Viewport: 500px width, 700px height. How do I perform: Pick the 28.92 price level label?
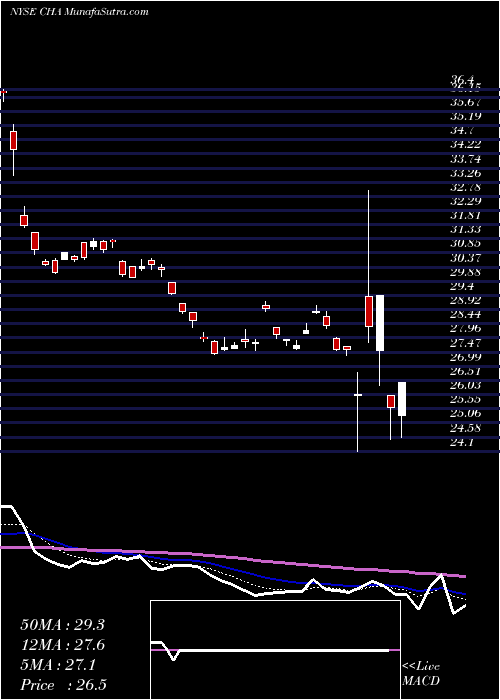466,300
